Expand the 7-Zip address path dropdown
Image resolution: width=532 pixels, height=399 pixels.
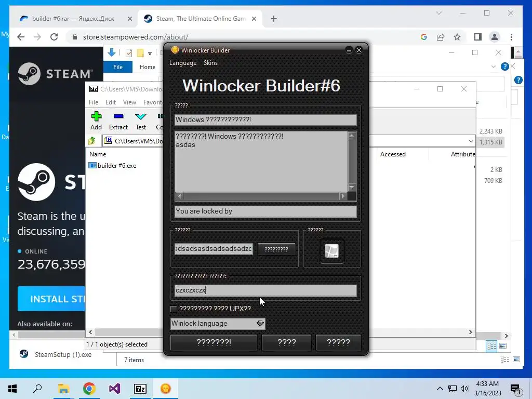pos(471,141)
